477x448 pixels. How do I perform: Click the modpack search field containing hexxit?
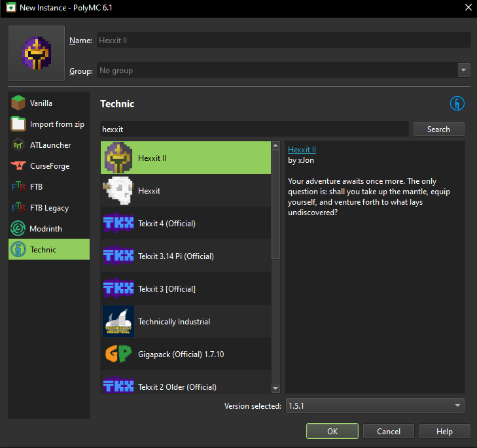click(x=255, y=129)
